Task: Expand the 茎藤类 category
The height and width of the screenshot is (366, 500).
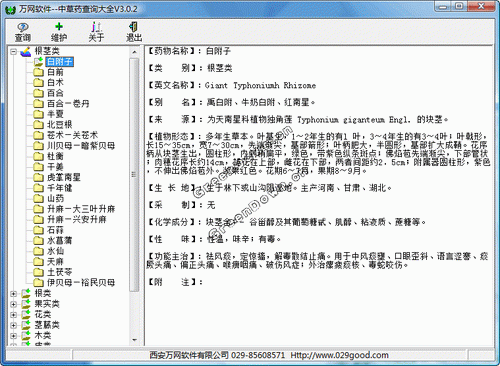Action: point(13,325)
